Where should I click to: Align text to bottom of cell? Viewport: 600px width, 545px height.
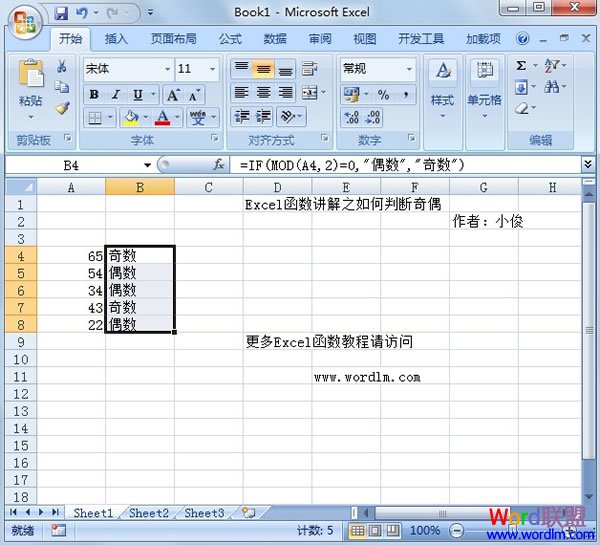tap(285, 69)
